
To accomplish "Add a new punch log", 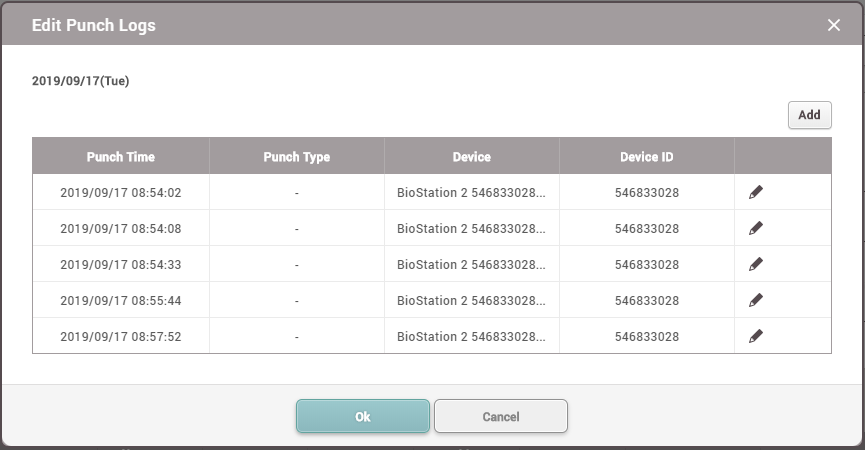I will coord(809,115).
